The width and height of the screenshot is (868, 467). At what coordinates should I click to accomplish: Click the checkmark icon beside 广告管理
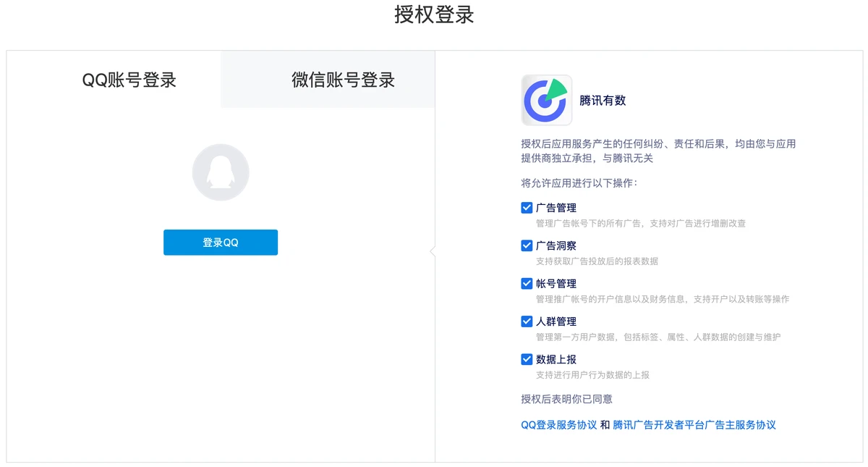pos(527,207)
